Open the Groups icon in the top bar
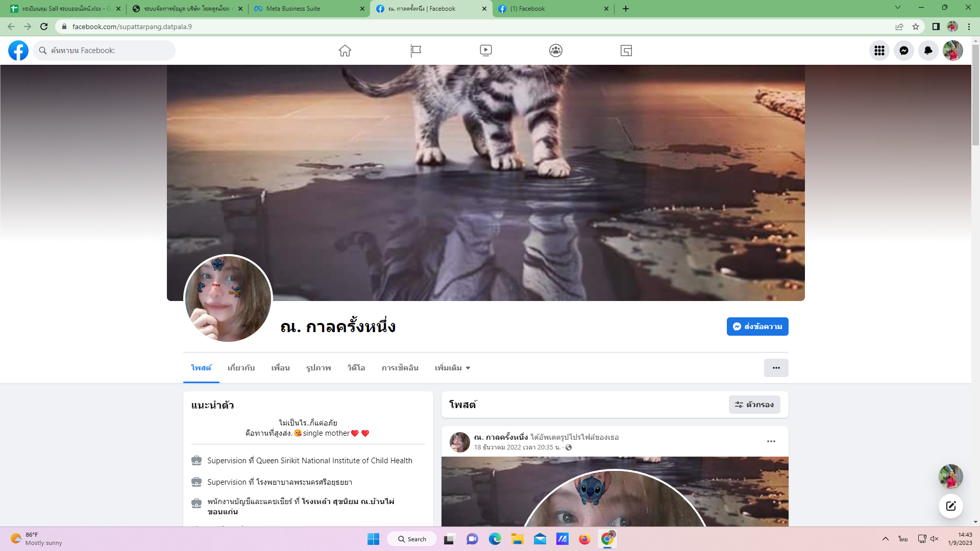 [556, 51]
